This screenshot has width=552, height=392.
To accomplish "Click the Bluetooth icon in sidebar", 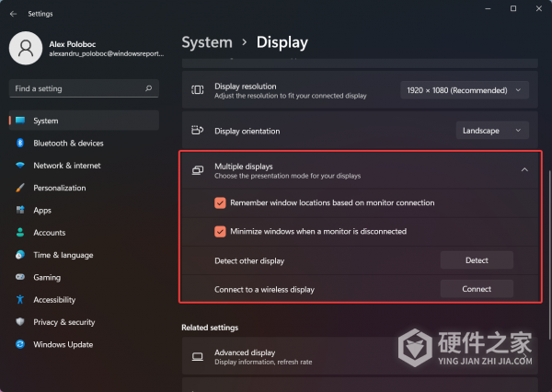I will [x=20, y=143].
